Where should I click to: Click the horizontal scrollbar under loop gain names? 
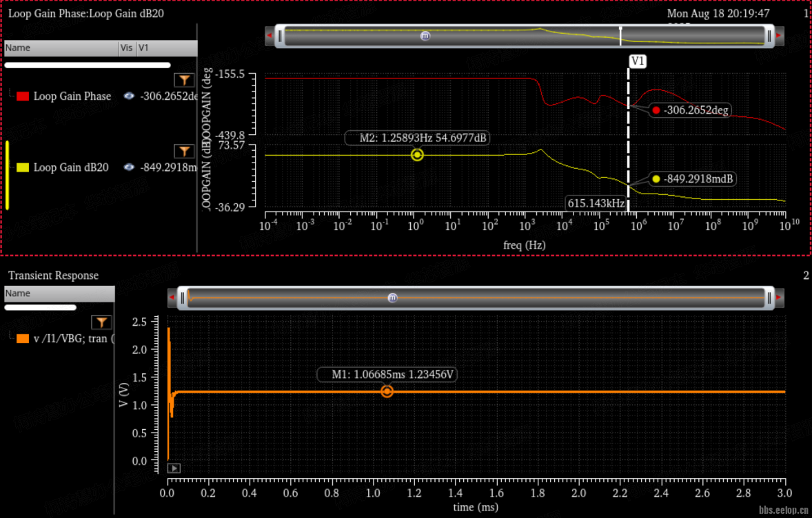(88, 65)
